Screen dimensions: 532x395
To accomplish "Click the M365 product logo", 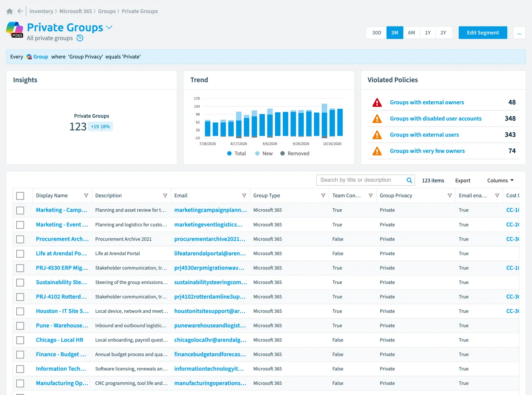I will (15, 30).
